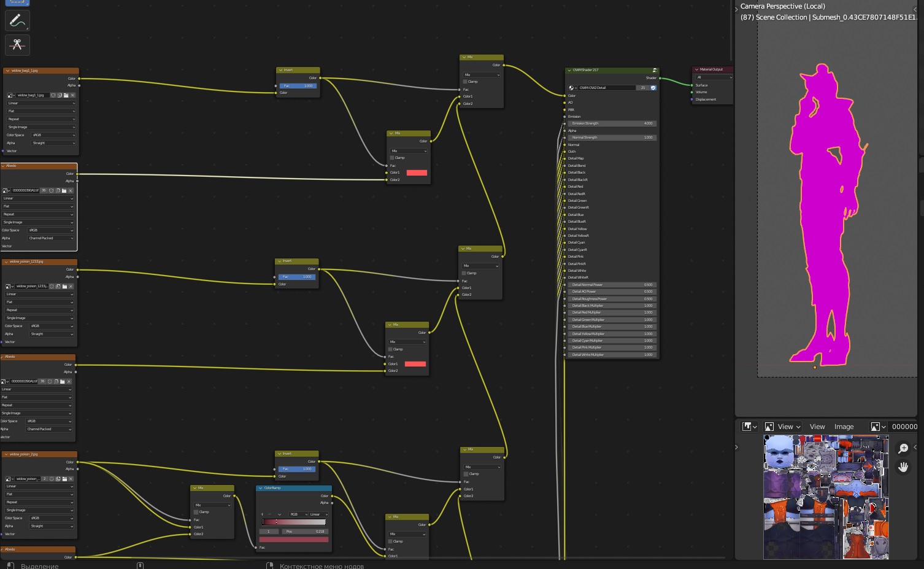Create new image in widow_bag1_1.jpg node
This screenshot has width=924, height=569.
[x=60, y=95]
